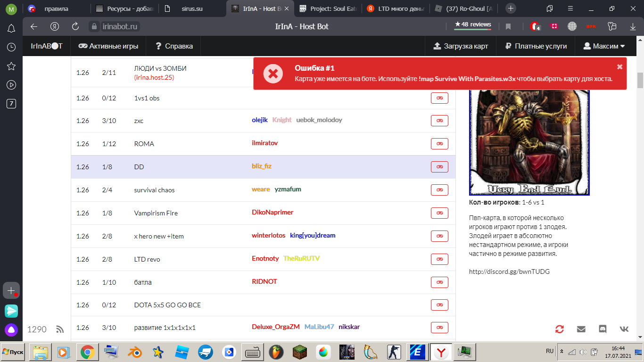Open Minecraft from the taskbar
The image size is (644, 362).
(300, 352)
